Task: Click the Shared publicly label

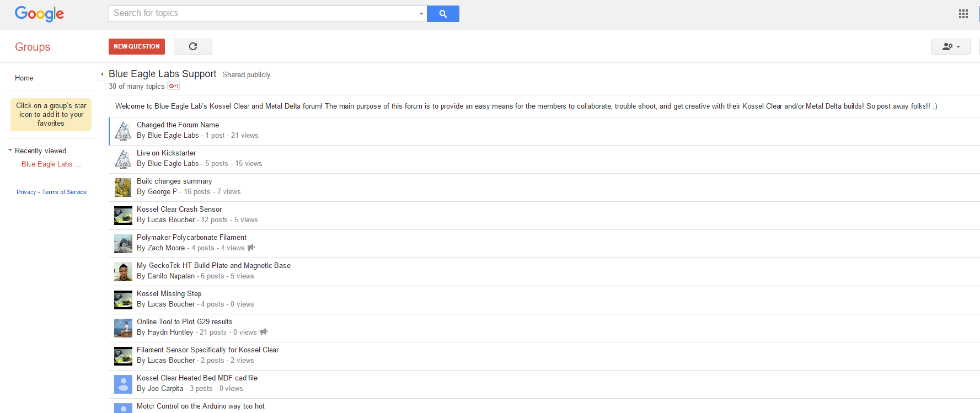Action: pos(247,75)
